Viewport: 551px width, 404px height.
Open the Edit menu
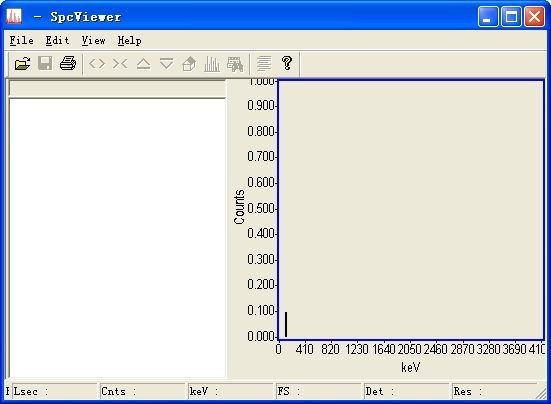[57, 40]
